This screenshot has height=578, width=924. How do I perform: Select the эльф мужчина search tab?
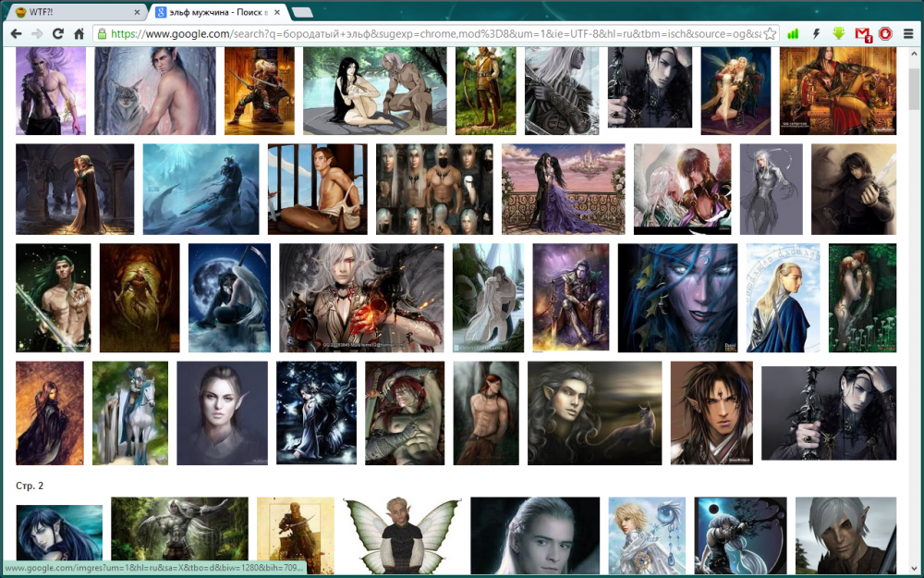(x=217, y=12)
